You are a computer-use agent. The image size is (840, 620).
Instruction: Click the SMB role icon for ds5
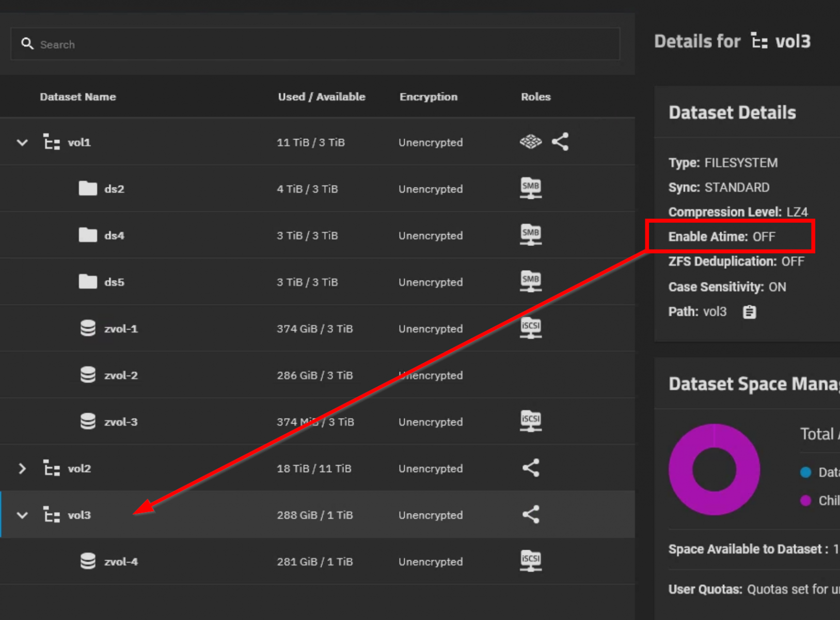(531, 281)
